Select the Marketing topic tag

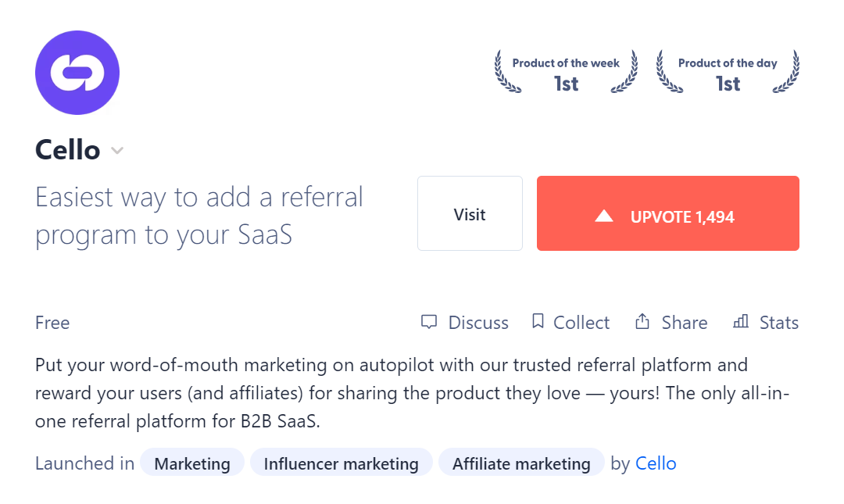click(x=192, y=463)
